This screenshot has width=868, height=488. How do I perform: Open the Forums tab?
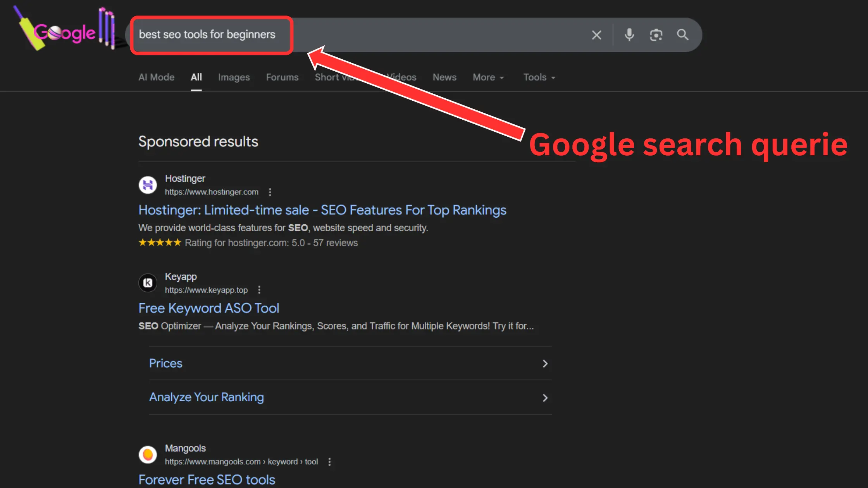click(282, 77)
